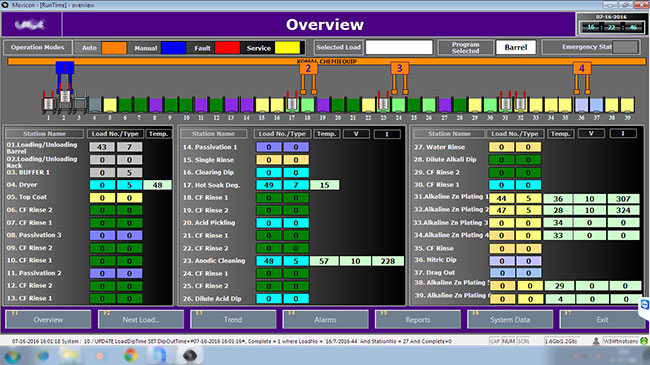Open System Data screen
Screen dimensions: 650x365
510,319
